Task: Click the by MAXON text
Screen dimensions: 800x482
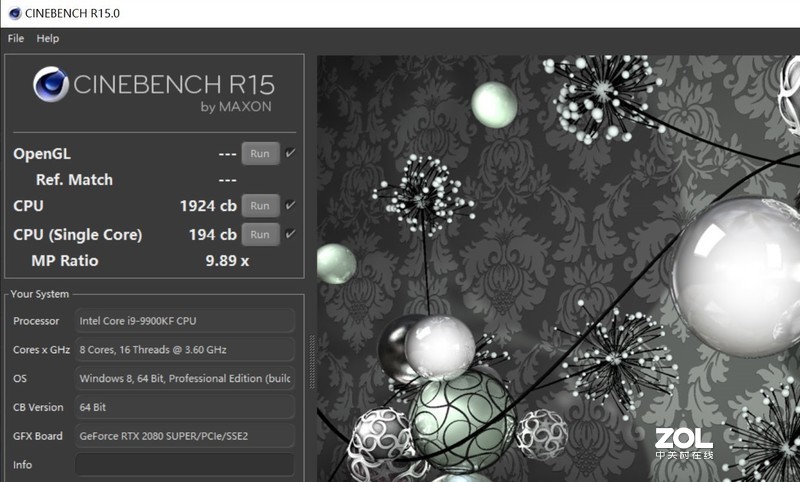Action: (236, 107)
